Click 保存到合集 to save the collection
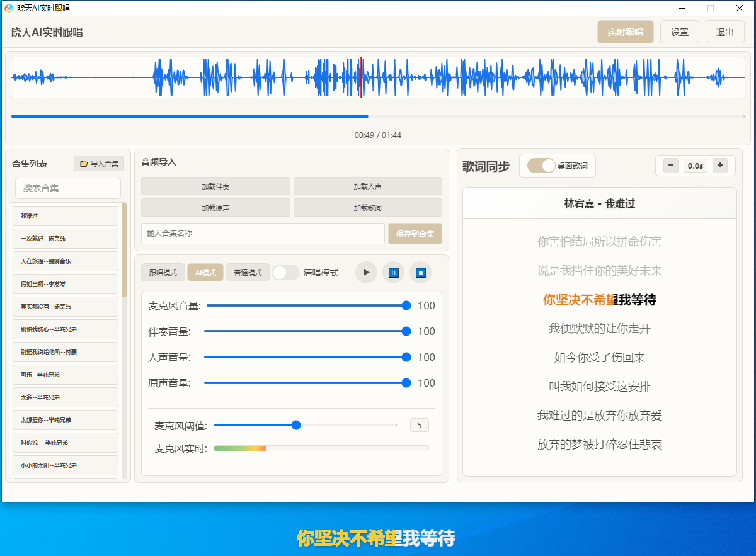 pos(415,234)
